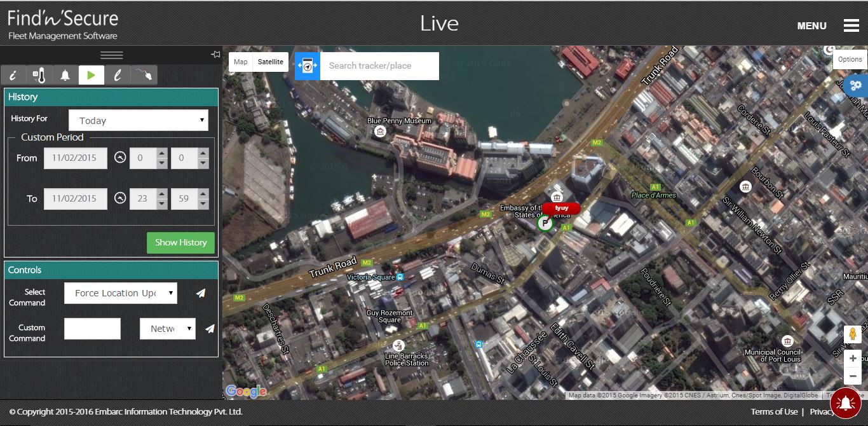Zoom in the map with plus

853,358
